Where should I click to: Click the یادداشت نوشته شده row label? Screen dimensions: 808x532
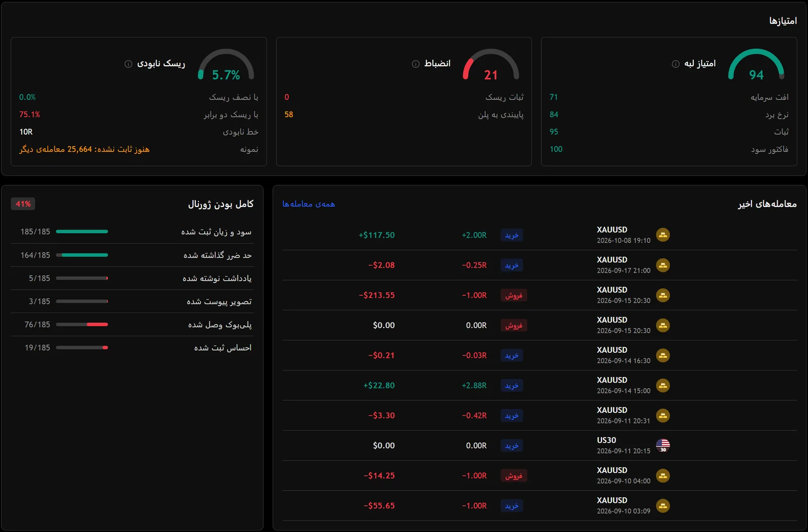click(217, 278)
